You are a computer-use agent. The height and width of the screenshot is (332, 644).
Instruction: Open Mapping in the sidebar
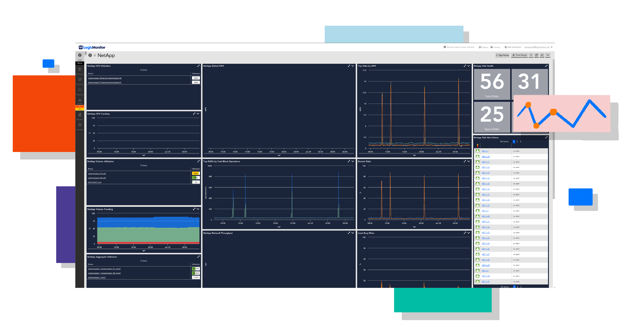click(80, 91)
